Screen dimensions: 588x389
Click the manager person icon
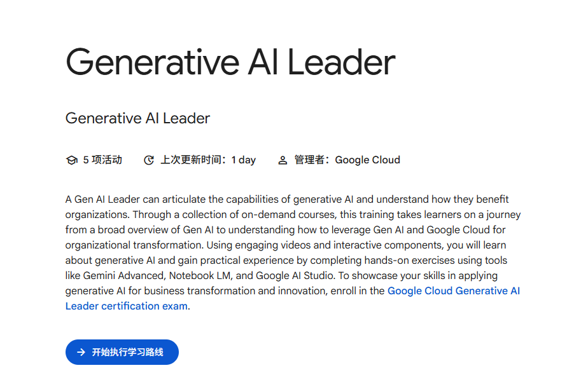pos(283,160)
